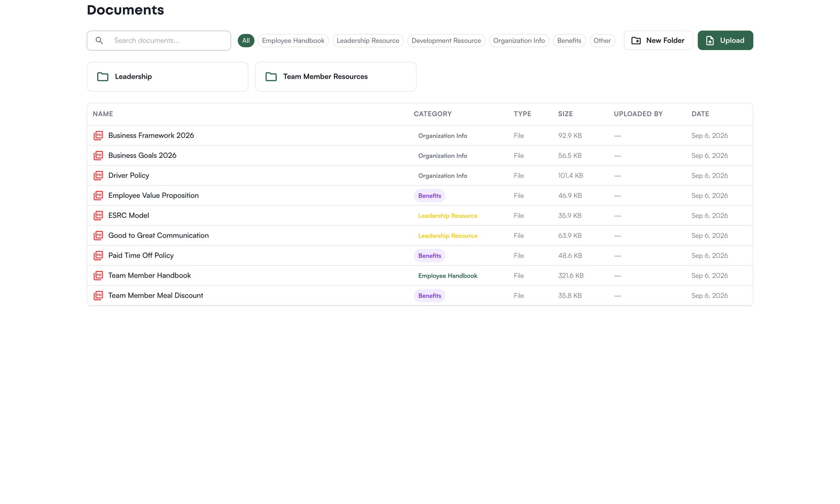This screenshot has height=504, width=840.
Task: Click the search magnifier icon
Action: click(x=99, y=41)
